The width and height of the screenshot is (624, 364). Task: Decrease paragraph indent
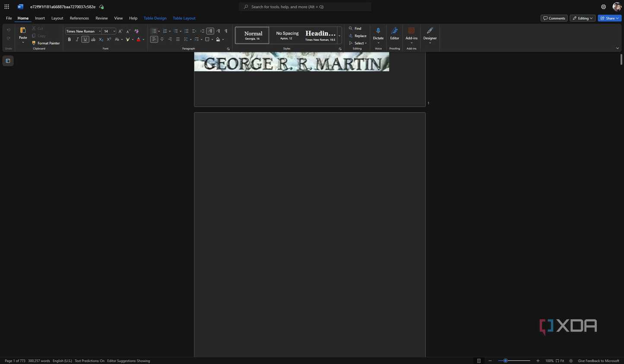(x=194, y=31)
